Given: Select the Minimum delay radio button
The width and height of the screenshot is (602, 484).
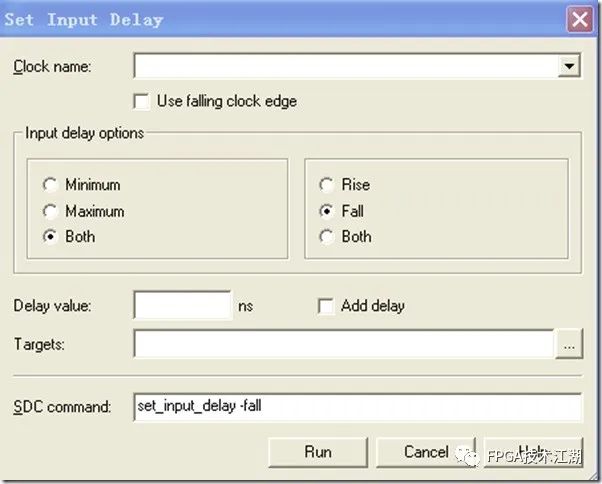Looking at the screenshot, I should [x=50, y=185].
